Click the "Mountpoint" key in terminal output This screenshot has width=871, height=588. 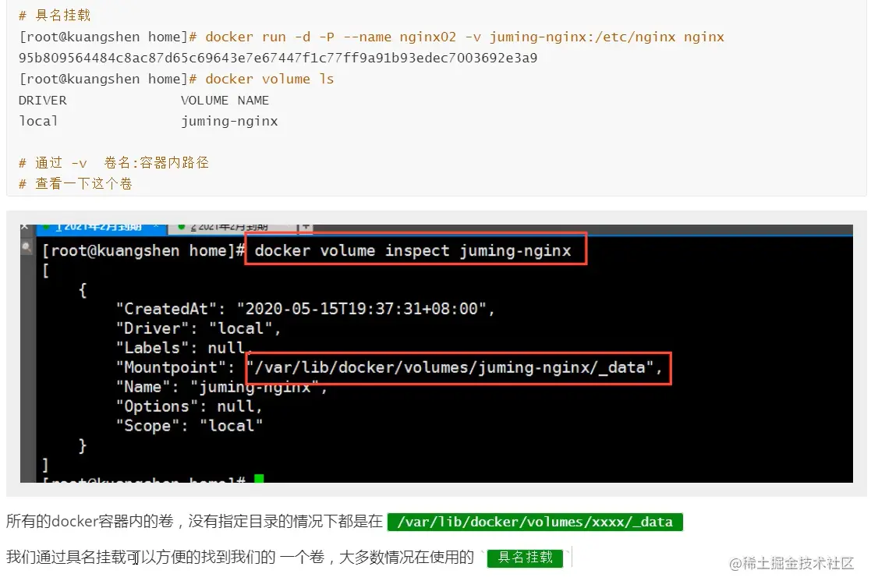(175, 367)
